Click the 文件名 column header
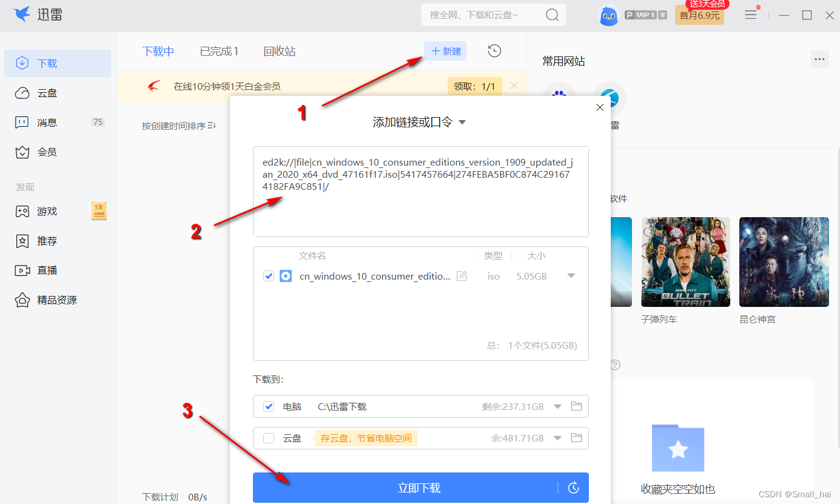 click(x=312, y=256)
